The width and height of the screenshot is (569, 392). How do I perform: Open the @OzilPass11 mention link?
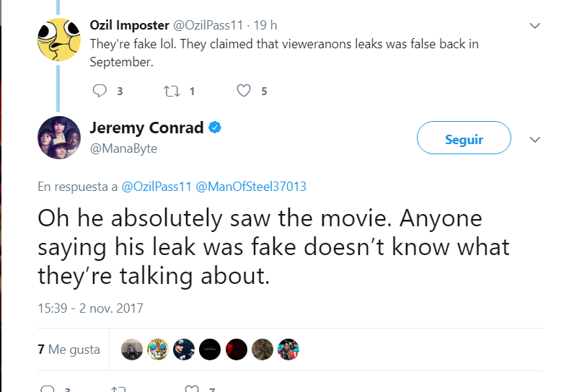(x=156, y=187)
